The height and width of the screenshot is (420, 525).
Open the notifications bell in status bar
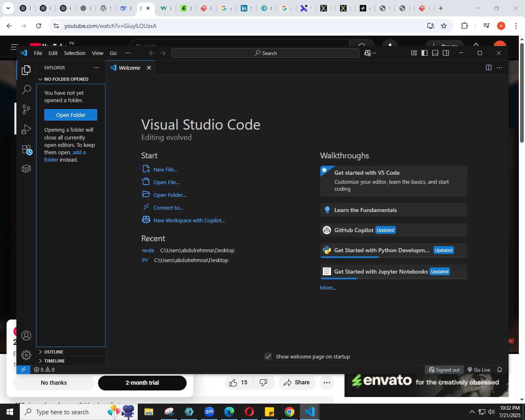click(x=500, y=370)
